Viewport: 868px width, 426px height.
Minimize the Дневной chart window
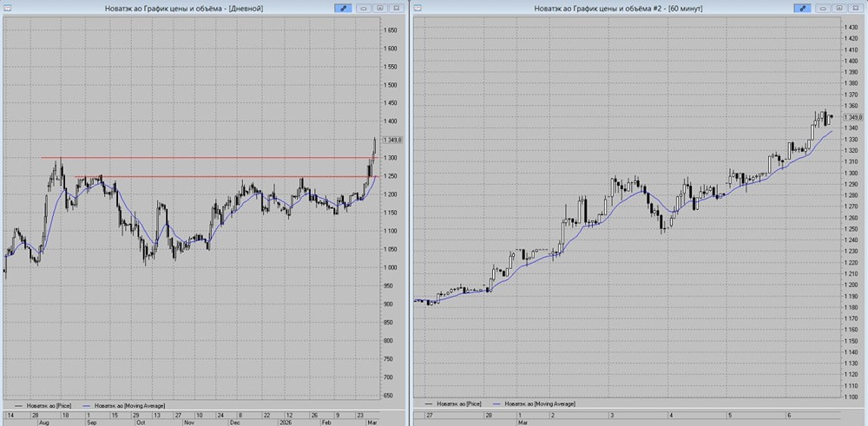365,9
